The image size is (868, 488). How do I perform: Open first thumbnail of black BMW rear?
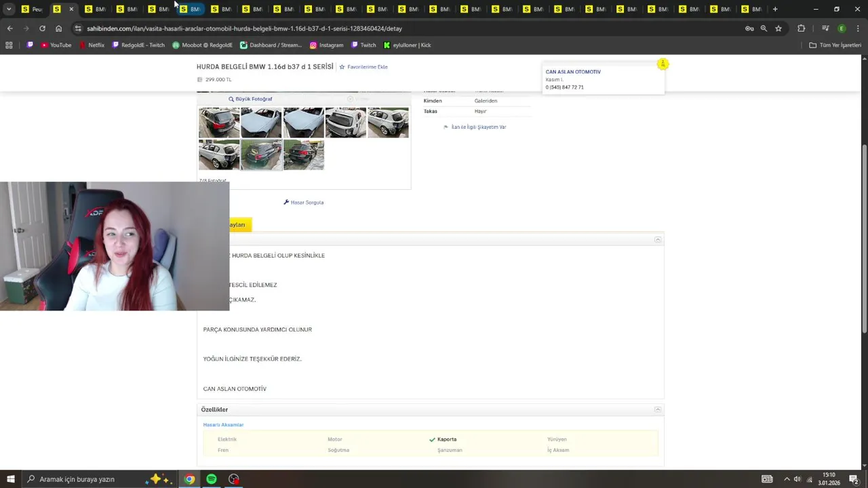pos(219,123)
